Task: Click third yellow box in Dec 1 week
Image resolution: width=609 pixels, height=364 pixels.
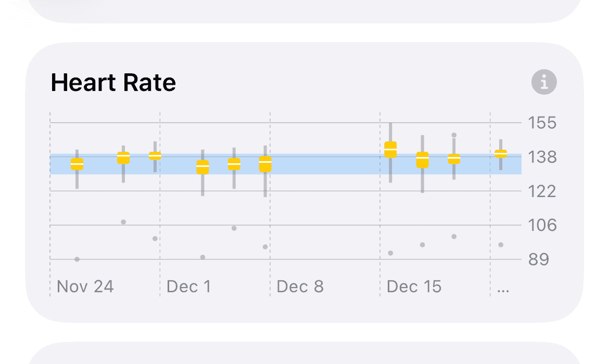Action: click(265, 164)
